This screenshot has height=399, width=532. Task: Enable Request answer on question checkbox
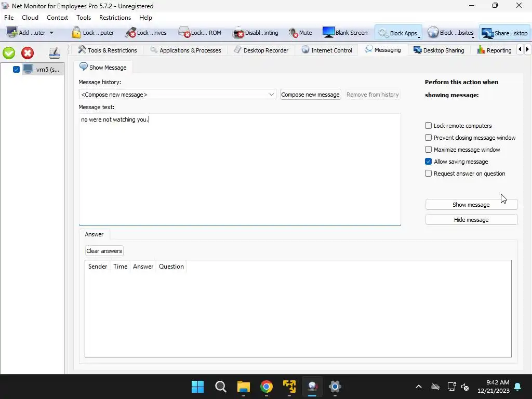point(428,174)
